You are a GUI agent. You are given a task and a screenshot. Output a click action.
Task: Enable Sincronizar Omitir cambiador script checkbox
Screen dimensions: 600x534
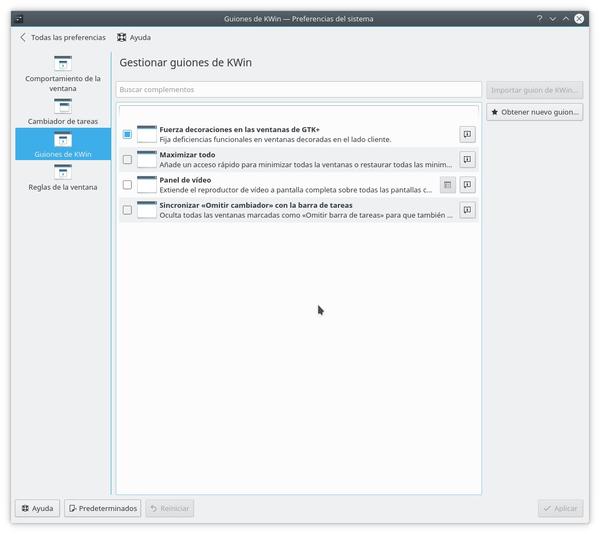click(x=127, y=210)
